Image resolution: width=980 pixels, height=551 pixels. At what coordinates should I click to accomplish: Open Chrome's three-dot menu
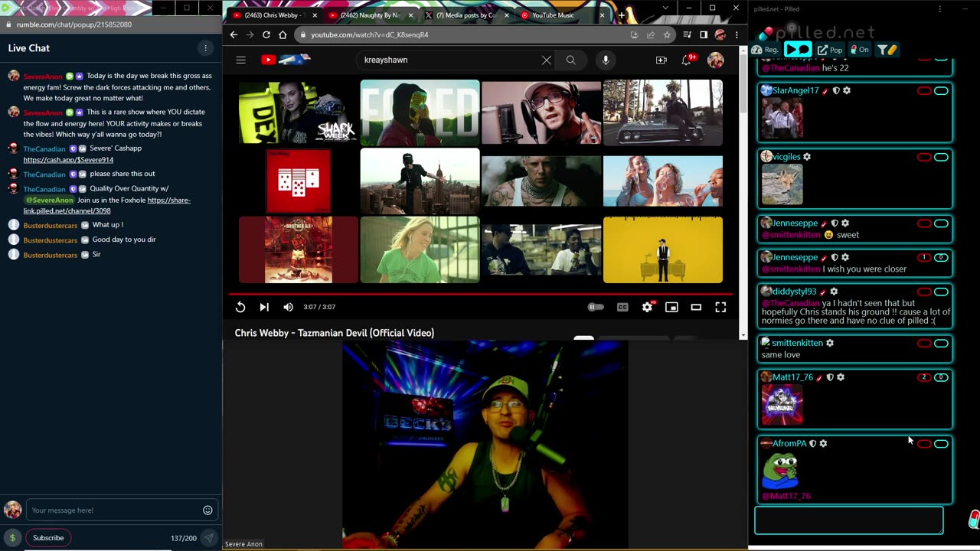point(737,34)
